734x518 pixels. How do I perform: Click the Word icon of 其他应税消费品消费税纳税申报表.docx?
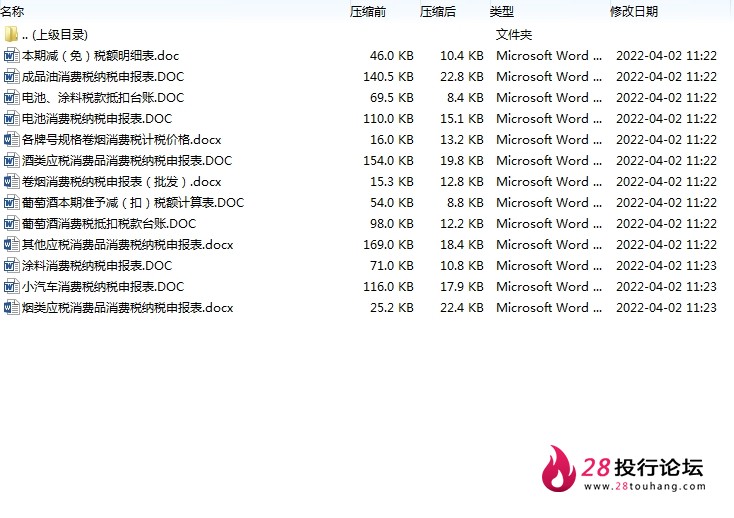(11, 245)
